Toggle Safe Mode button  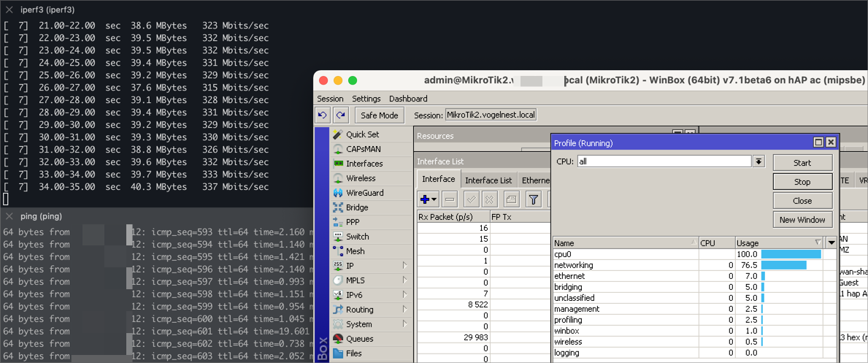380,115
